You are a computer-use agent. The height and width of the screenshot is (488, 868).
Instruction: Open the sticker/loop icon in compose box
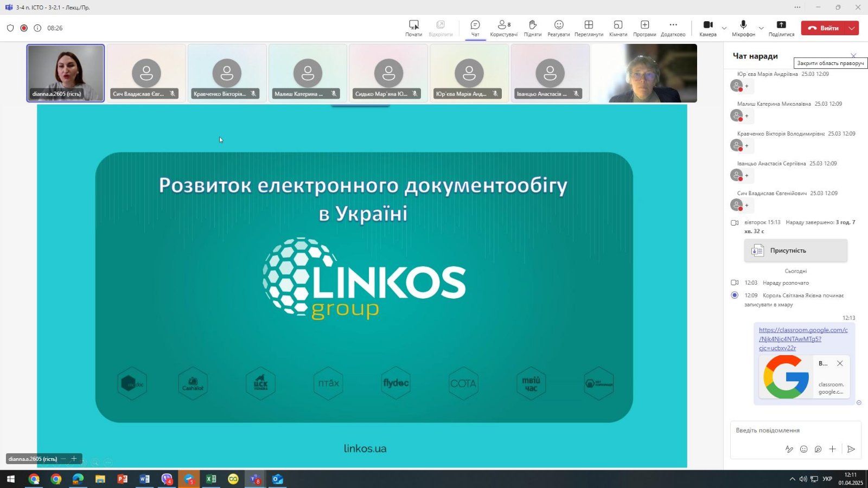pyautogui.click(x=818, y=449)
